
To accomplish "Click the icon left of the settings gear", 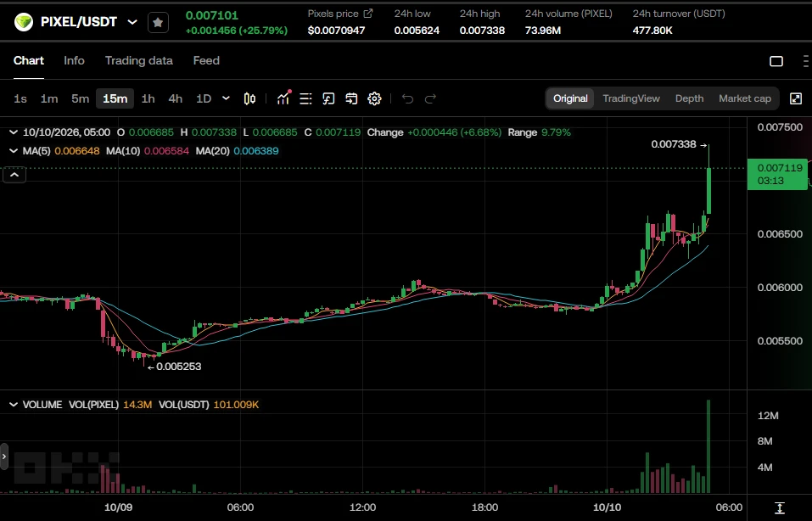I will pos(351,98).
